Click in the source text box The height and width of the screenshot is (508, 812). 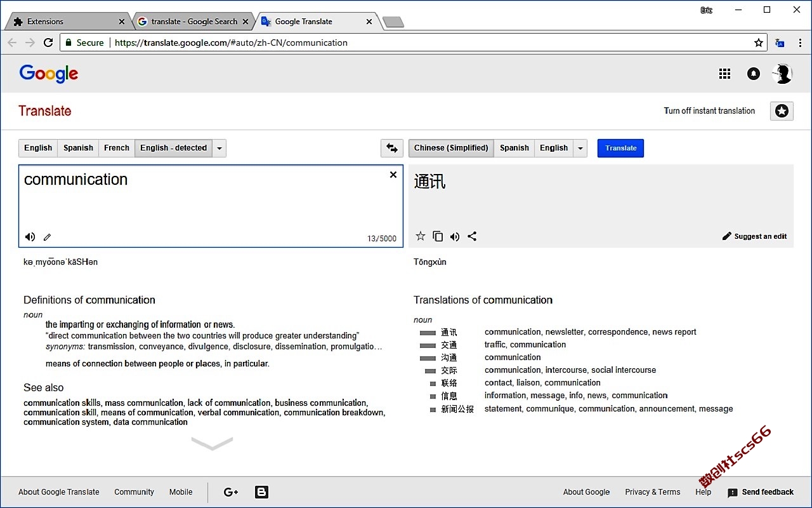[211, 206]
